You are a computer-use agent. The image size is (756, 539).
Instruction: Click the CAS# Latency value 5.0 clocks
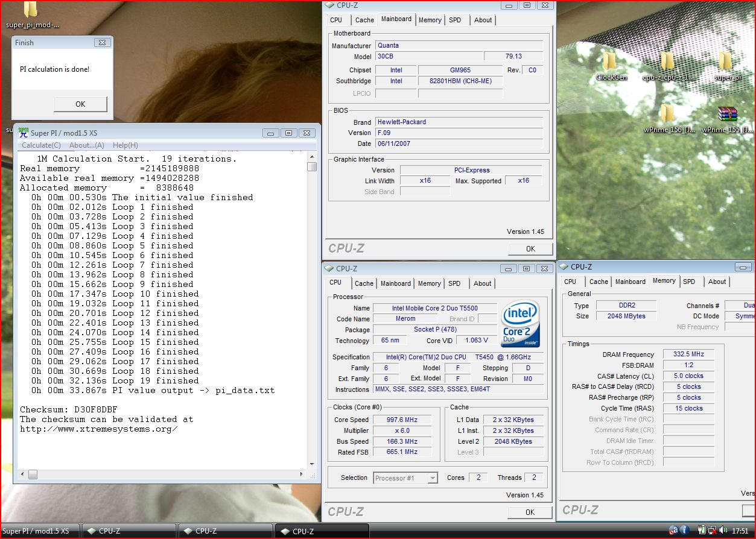(688, 376)
